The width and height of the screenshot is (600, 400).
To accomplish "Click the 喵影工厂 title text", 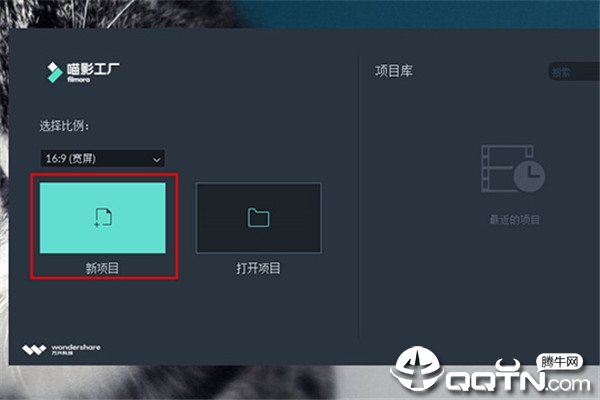I will (x=93, y=69).
